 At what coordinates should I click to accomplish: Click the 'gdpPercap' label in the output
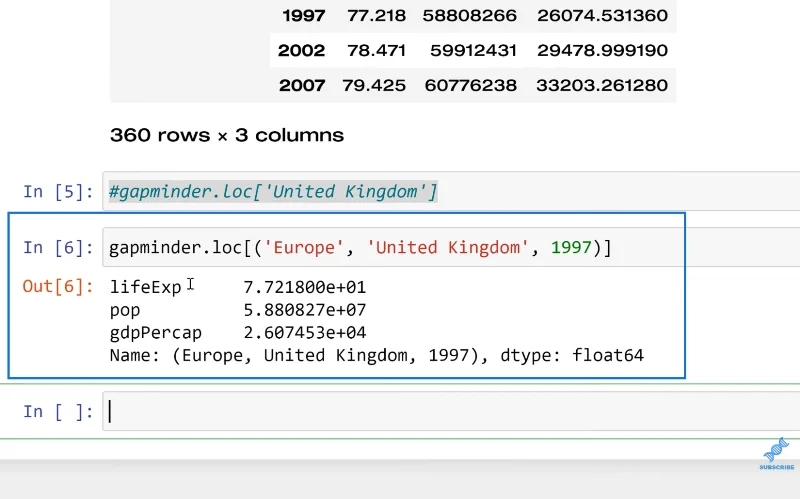coord(156,333)
